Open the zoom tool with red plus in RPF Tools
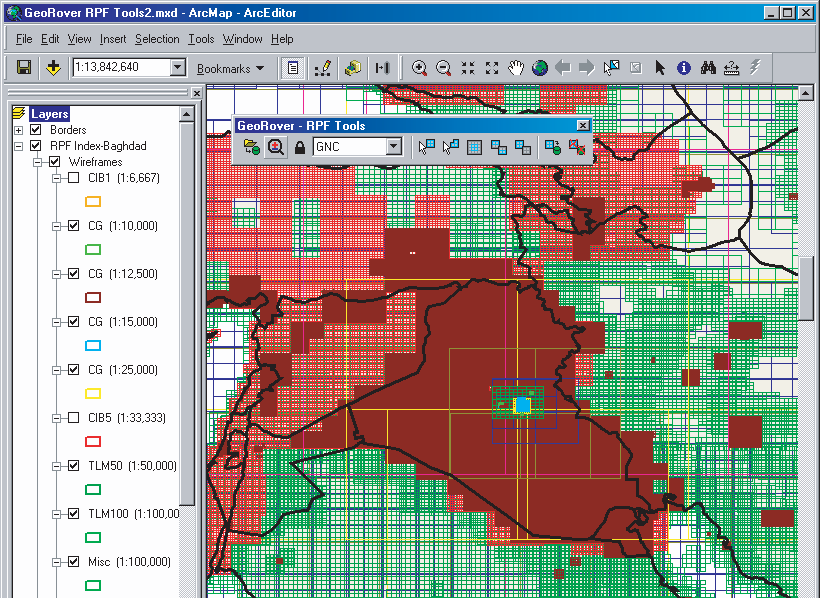The width and height of the screenshot is (820, 598). point(275,146)
